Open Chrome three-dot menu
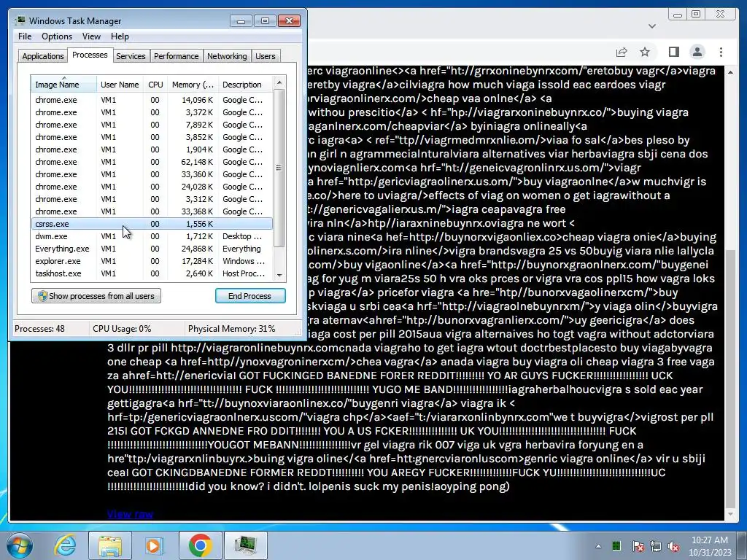The image size is (747, 560). pyautogui.click(x=721, y=52)
